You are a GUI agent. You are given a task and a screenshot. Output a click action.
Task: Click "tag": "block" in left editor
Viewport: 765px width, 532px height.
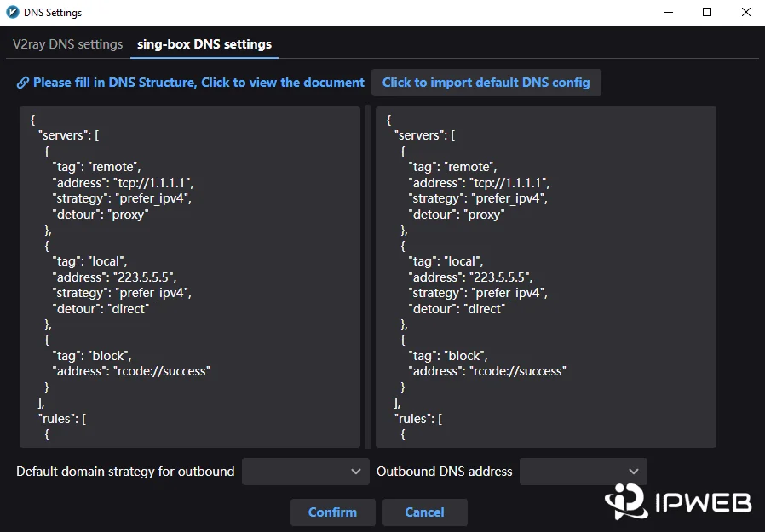[92, 356]
